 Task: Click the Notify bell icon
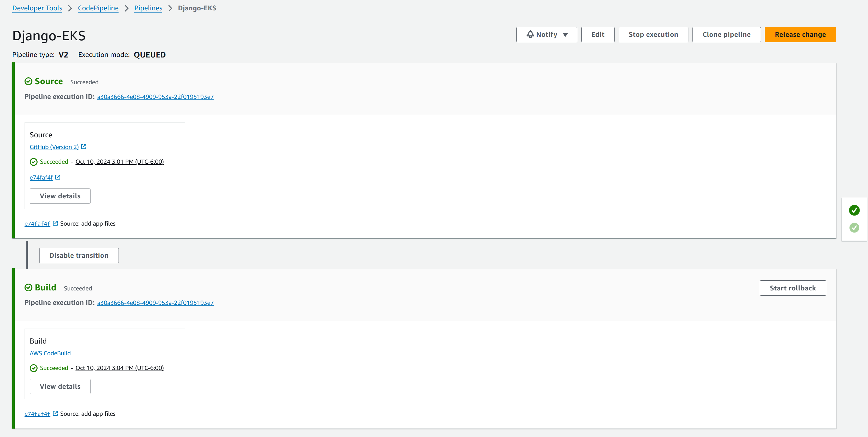pos(530,34)
